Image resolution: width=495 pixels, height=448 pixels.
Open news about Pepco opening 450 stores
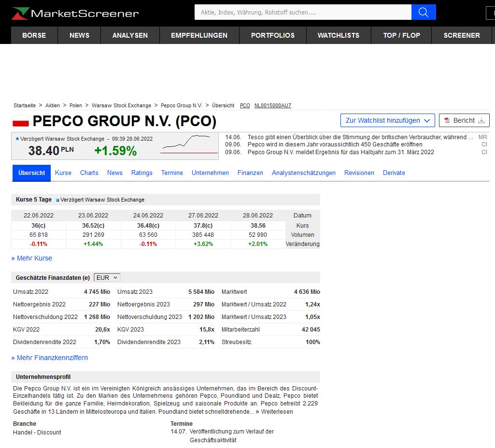(335, 145)
